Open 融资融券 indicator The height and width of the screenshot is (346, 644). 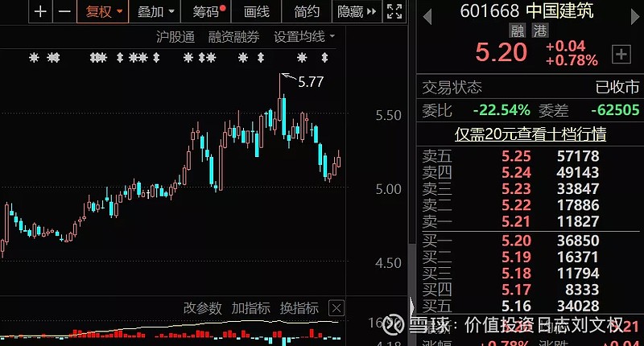[233, 37]
